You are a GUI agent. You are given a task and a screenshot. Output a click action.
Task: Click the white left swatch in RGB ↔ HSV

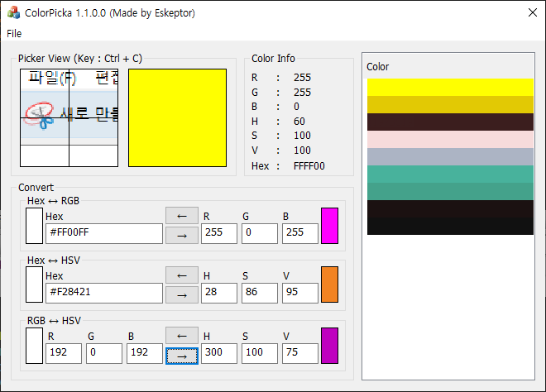coord(34,346)
